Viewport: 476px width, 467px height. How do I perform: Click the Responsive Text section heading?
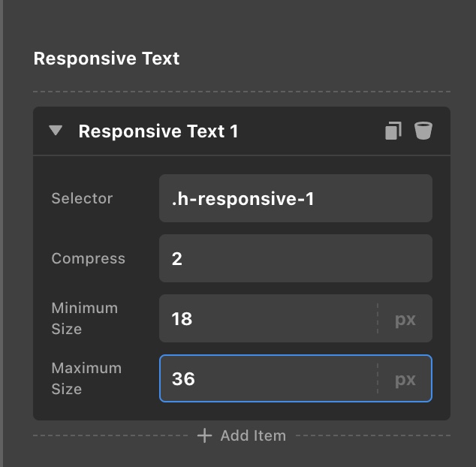coord(107,58)
